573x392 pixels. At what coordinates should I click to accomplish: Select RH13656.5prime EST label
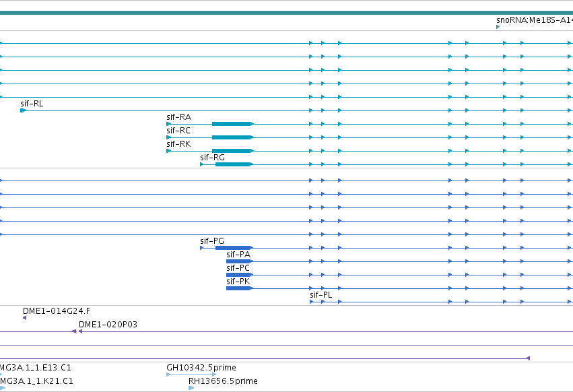(223, 381)
